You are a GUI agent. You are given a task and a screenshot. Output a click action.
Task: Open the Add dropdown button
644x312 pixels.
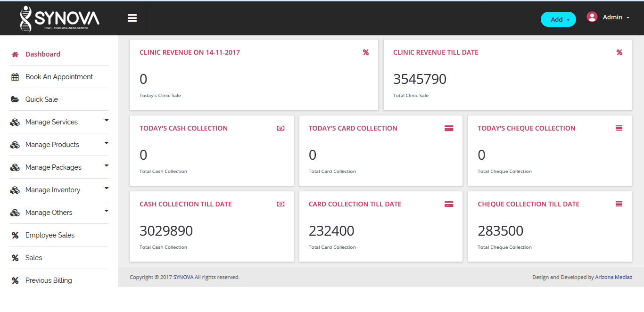(558, 19)
